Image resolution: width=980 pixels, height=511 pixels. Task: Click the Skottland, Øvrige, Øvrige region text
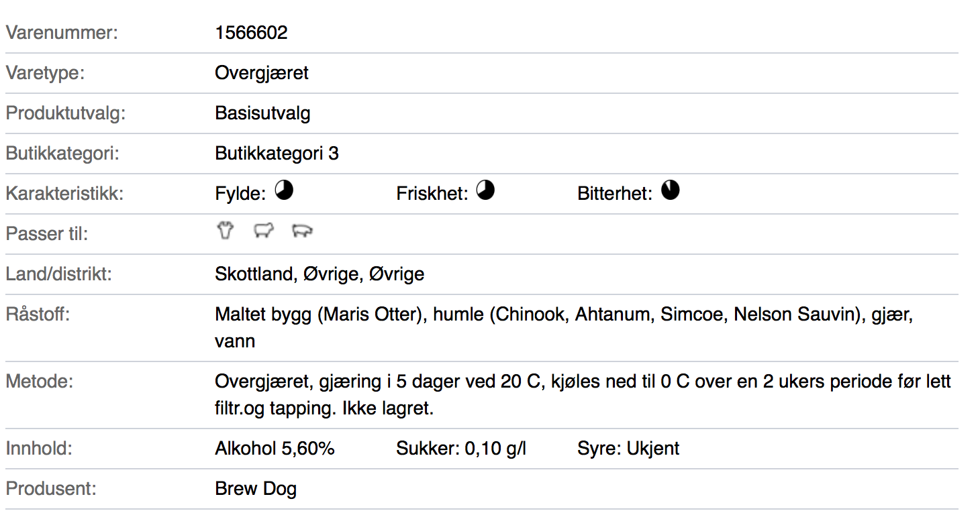pyautogui.click(x=320, y=274)
